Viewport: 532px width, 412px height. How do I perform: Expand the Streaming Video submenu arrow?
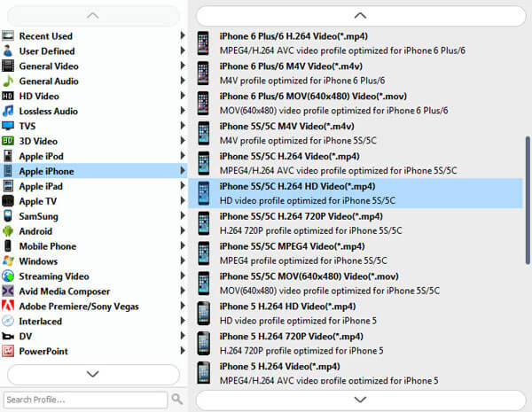tap(183, 276)
